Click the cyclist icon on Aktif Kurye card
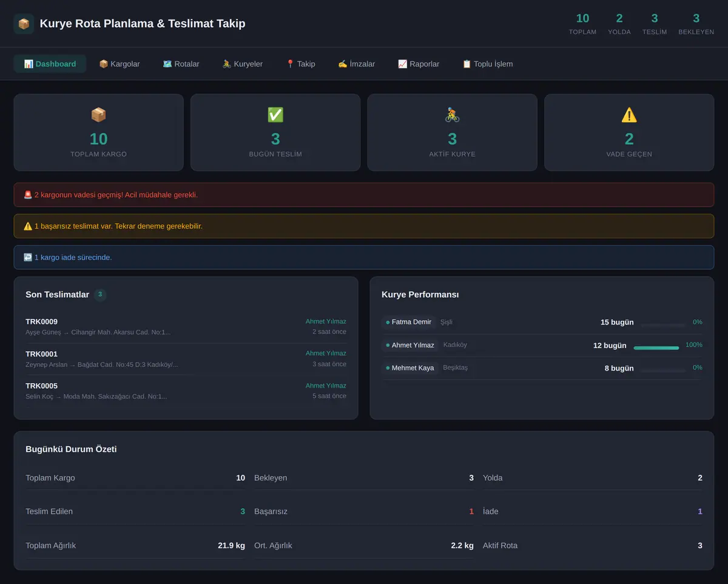 [452, 115]
